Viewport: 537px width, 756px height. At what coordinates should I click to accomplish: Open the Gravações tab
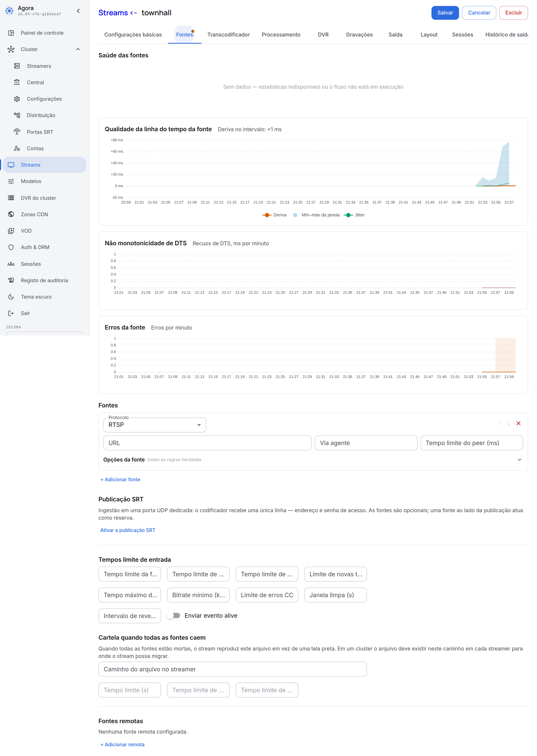click(359, 35)
